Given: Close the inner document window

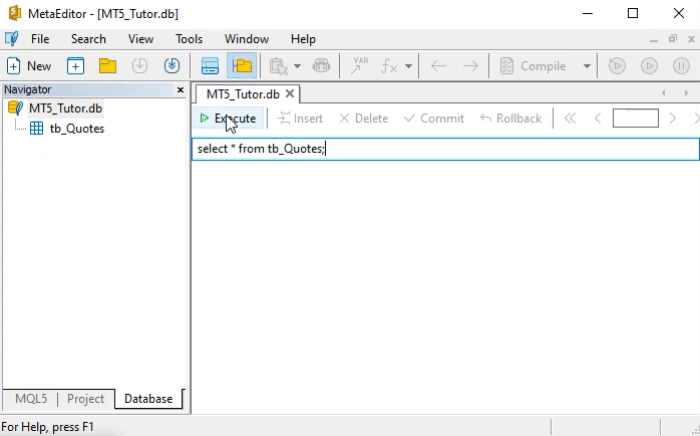Looking at the screenshot, I should [x=692, y=39].
